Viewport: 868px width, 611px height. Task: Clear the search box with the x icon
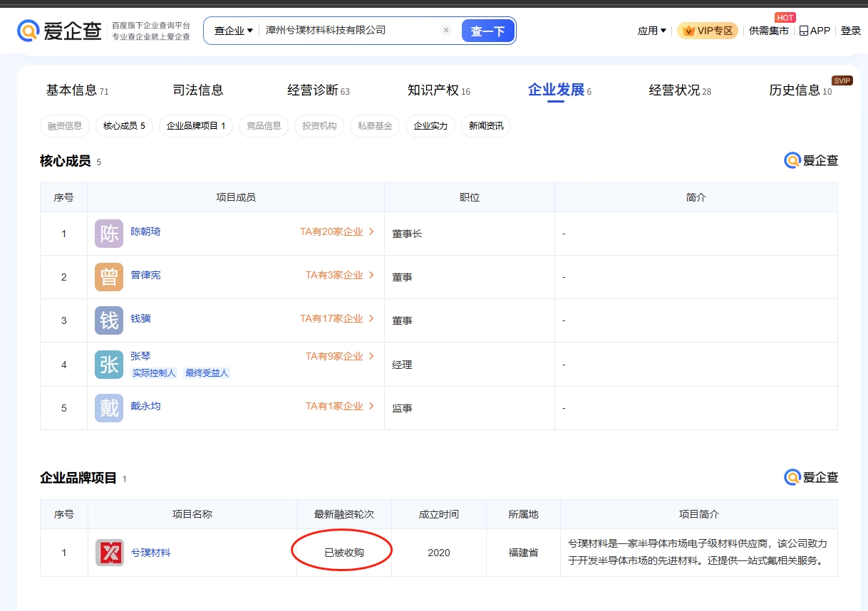click(x=446, y=31)
